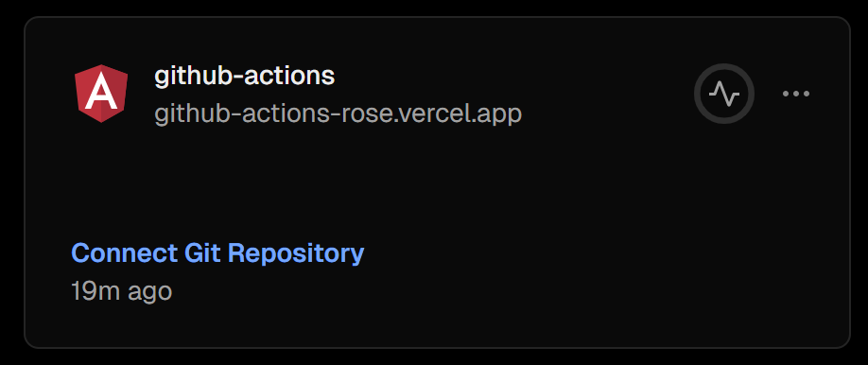Image resolution: width=868 pixels, height=365 pixels.
Task: Connect a Git repository to this project
Action: coord(217,253)
